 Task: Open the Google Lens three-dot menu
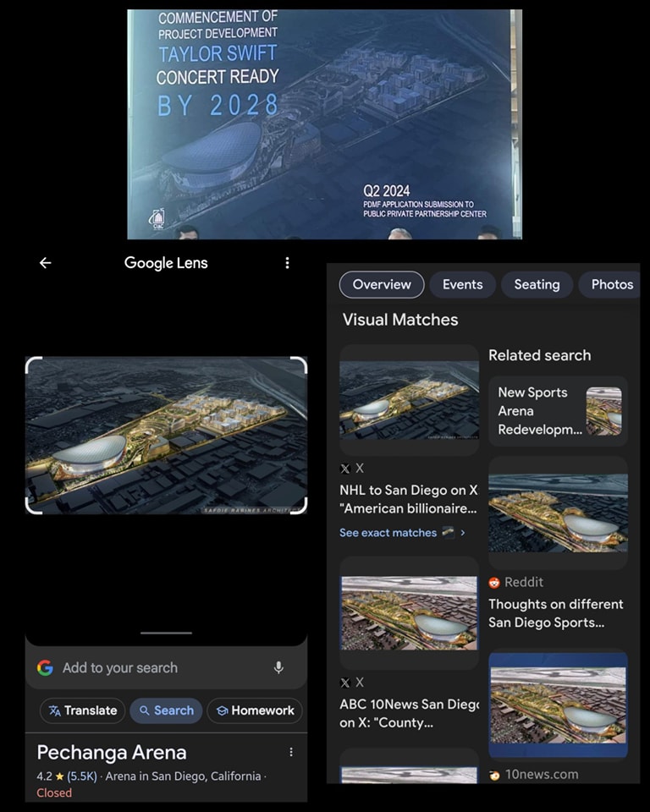click(x=287, y=263)
